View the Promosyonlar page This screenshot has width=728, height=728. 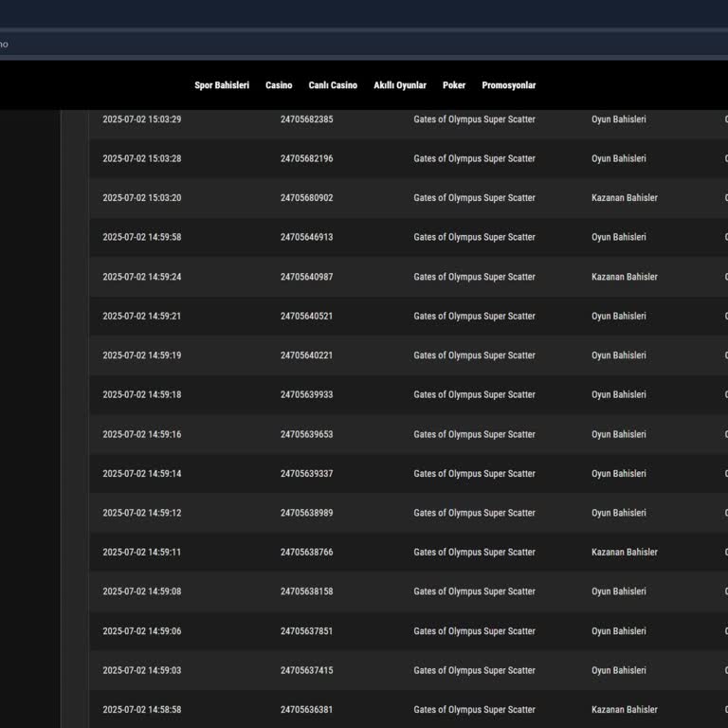click(x=508, y=85)
